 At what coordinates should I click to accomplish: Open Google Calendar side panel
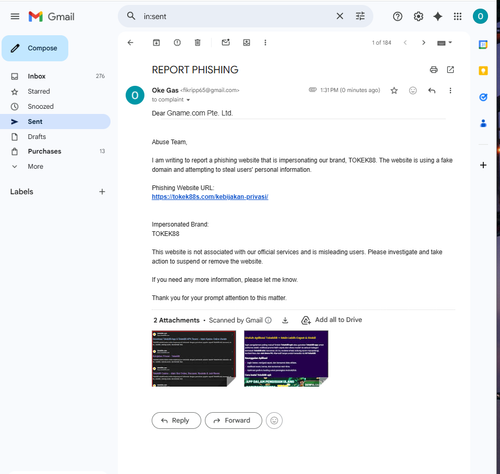pos(483,44)
